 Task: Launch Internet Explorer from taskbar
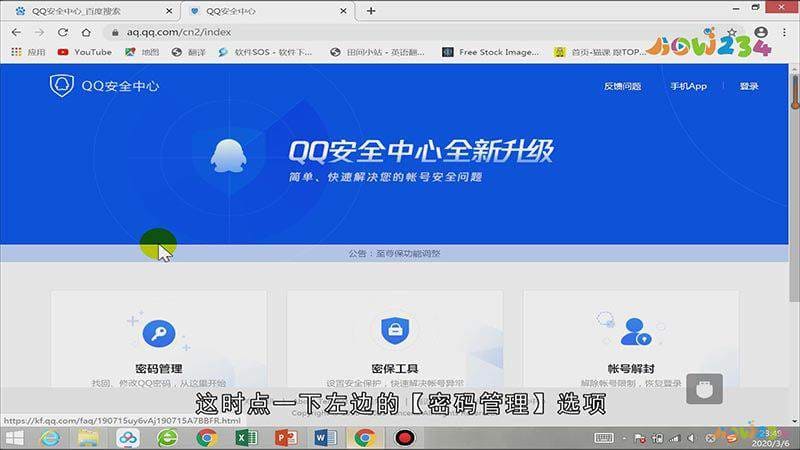click(x=50, y=438)
